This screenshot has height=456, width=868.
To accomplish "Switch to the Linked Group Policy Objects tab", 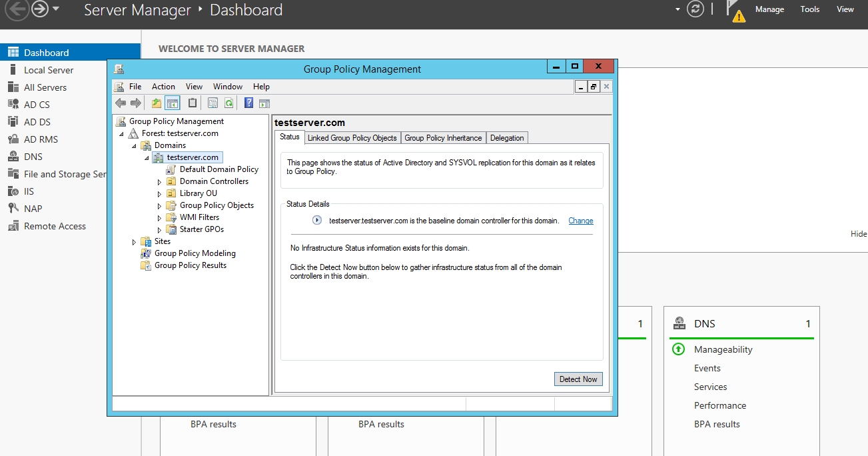I will point(352,138).
